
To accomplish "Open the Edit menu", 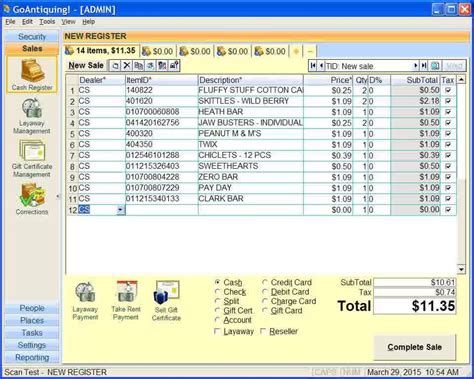I will pyautogui.click(x=27, y=22).
